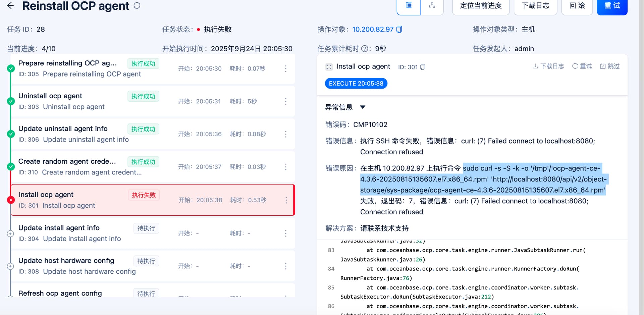Click 下载日志 button at top
Screen dimensions: 644x315
click(x=535, y=6)
